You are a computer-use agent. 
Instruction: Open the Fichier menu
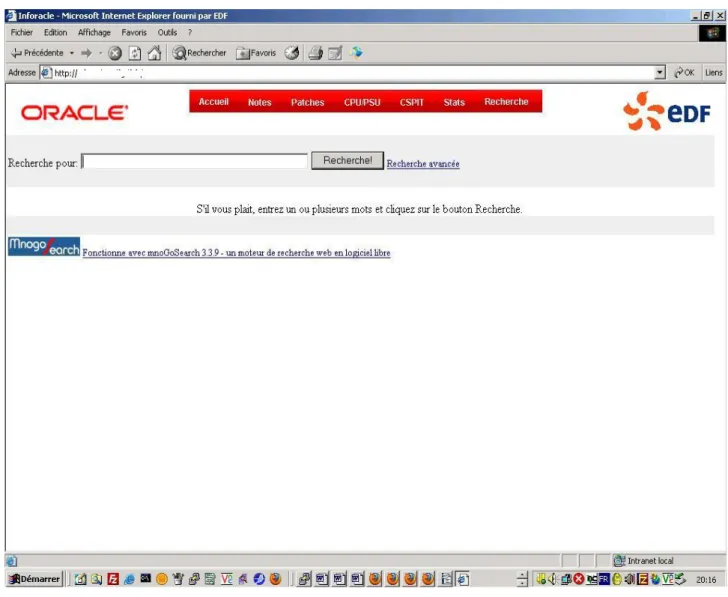[22, 32]
